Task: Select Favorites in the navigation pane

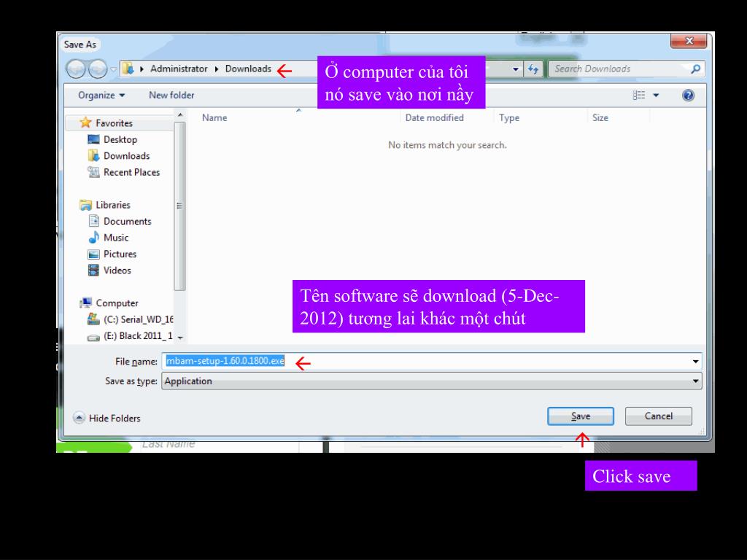Action: [x=114, y=122]
